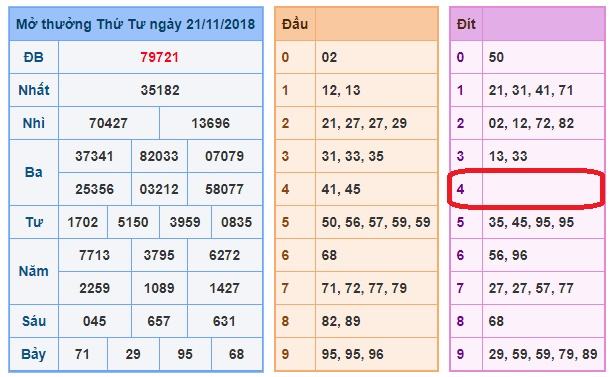The height and width of the screenshot is (377, 615).
Task: Select the Sáu row label
Action: pyautogui.click(x=34, y=321)
